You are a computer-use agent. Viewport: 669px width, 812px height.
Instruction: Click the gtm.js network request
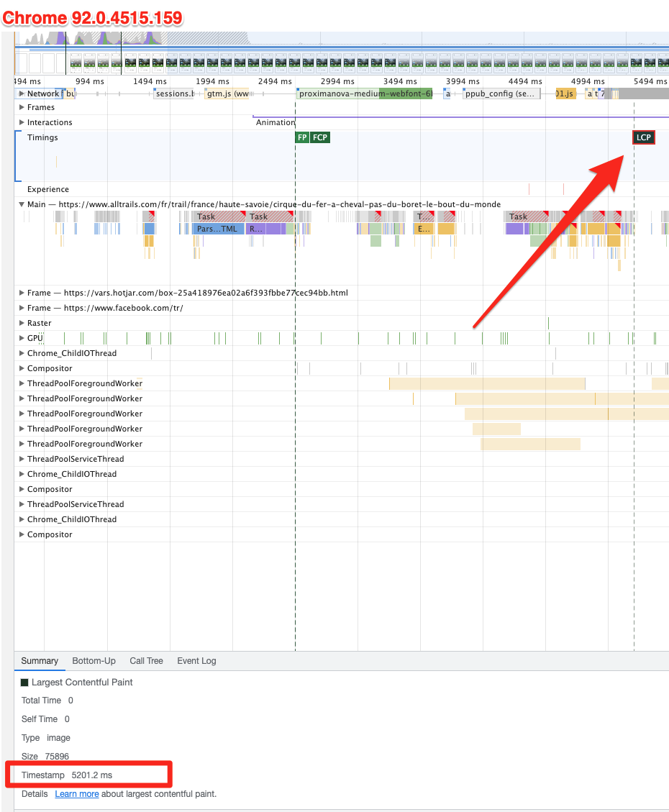[227, 93]
